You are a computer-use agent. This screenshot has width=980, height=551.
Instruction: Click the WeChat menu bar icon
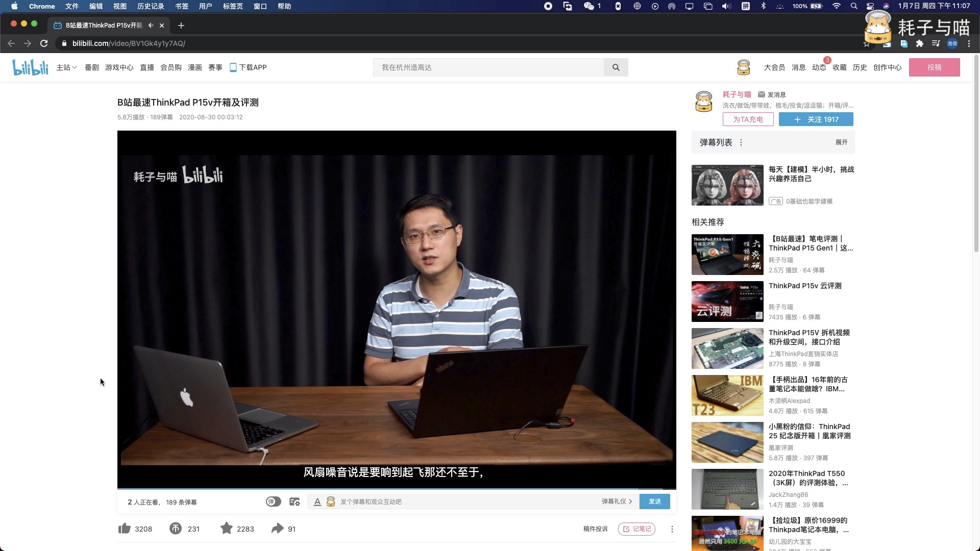[589, 6]
